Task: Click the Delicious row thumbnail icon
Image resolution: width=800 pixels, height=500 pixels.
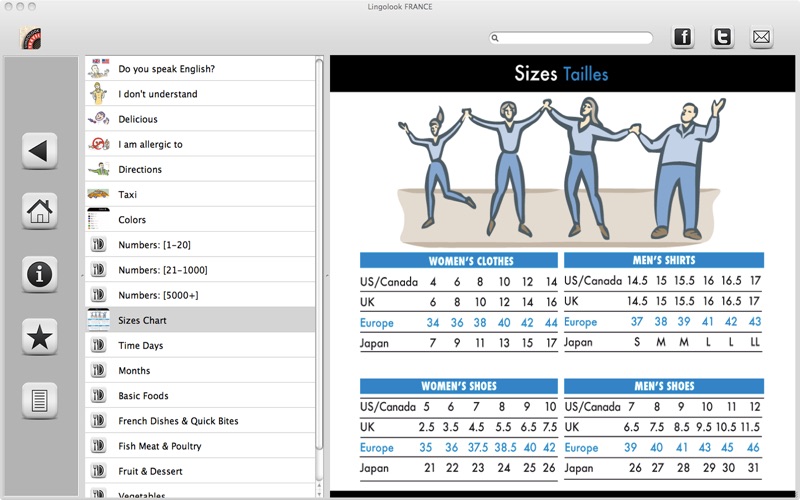Action: tap(98, 118)
